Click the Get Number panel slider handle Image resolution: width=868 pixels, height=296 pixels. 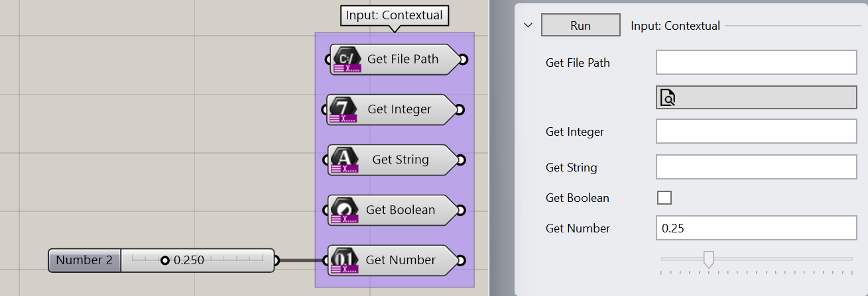709,259
